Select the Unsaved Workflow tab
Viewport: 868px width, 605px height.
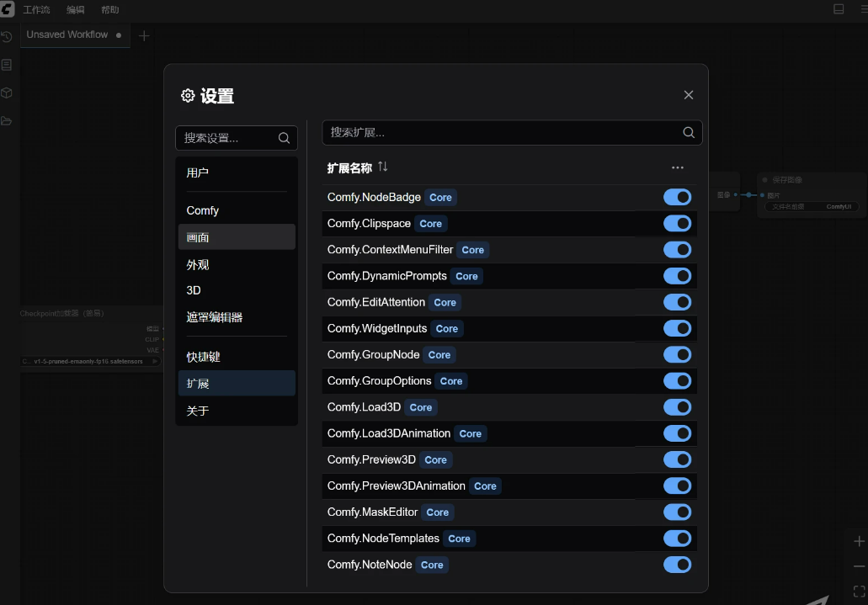pos(75,34)
